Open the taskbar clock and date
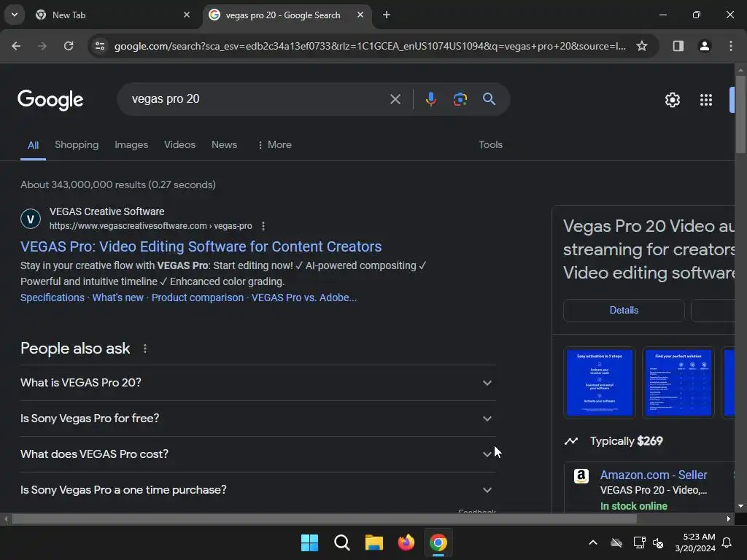Viewport: 747px width, 560px height. pyautogui.click(x=695, y=542)
